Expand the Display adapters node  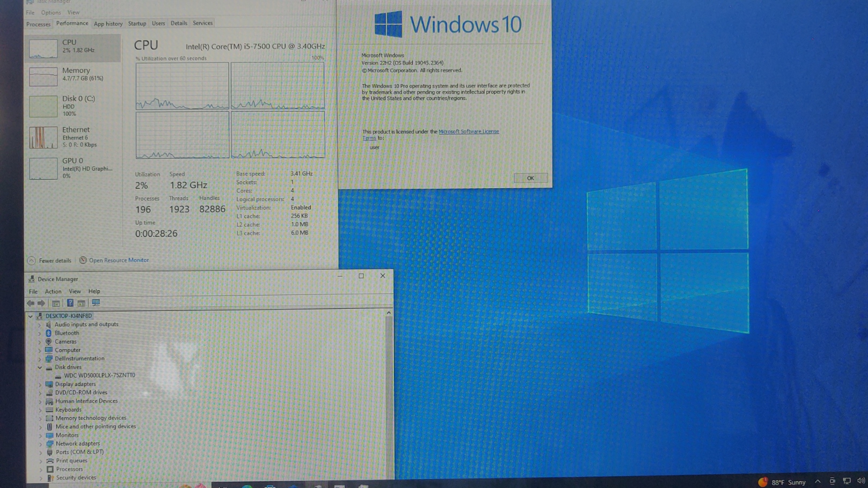pos(40,385)
